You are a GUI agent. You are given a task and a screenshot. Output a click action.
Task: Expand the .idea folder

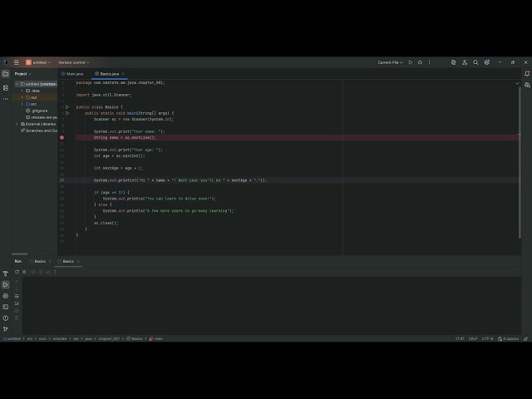(x=22, y=91)
